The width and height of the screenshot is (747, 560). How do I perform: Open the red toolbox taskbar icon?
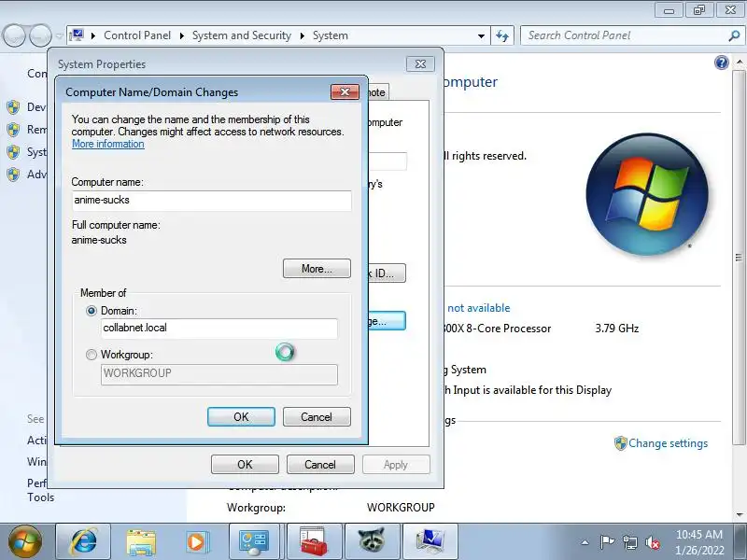(314, 541)
